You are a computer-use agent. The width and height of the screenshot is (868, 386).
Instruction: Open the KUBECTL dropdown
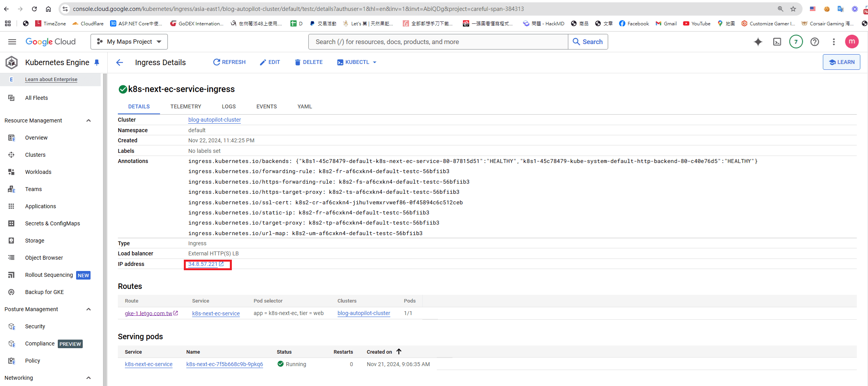(x=356, y=62)
